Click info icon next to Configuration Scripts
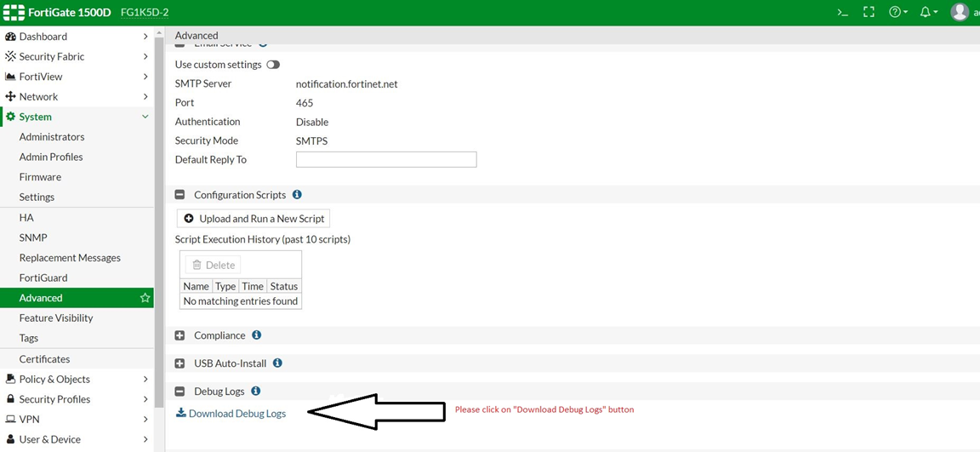The image size is (980, 452). point(297,195)
